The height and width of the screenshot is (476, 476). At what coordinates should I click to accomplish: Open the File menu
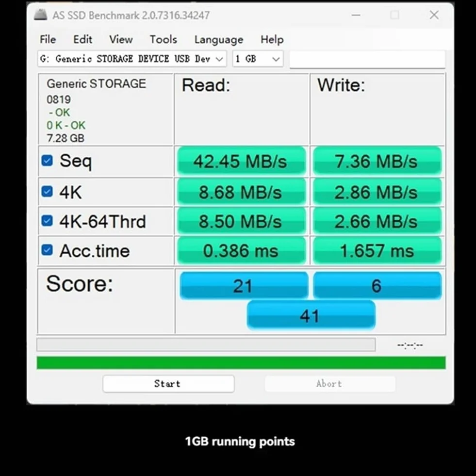coord(48,39)
